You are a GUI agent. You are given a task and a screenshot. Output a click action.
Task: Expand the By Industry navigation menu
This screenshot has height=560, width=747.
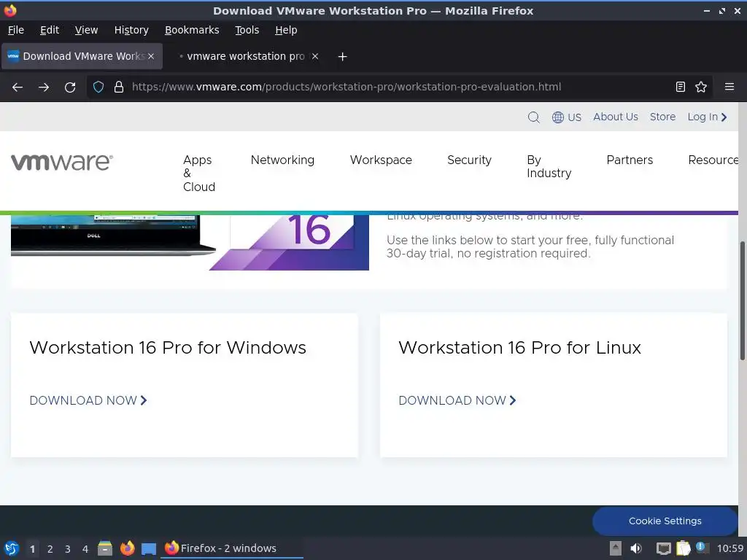549,167
